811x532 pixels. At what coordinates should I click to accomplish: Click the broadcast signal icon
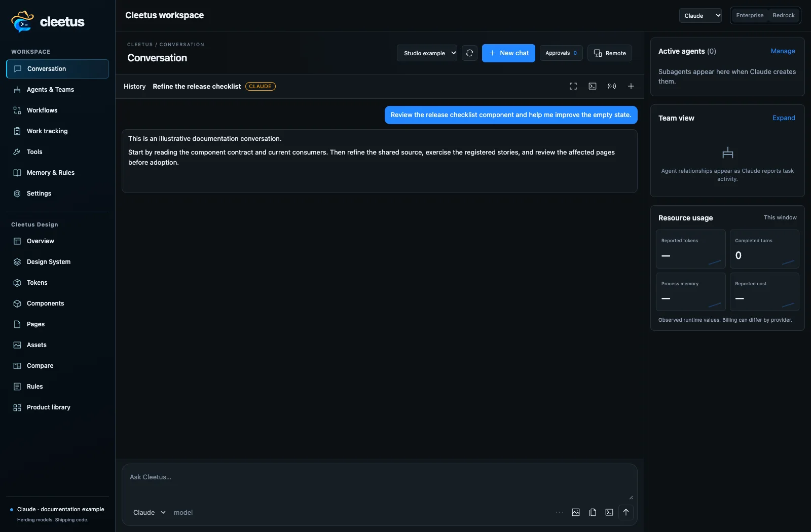(x=612, y=86)
